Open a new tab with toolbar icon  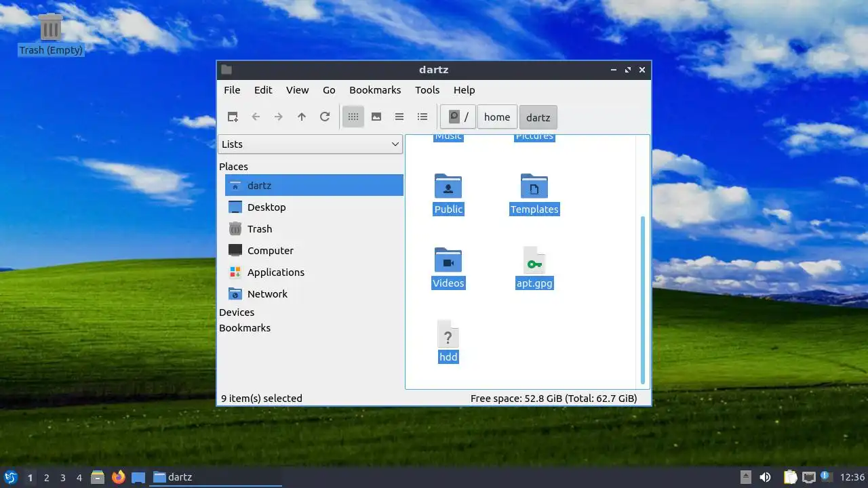coord(233,117)
